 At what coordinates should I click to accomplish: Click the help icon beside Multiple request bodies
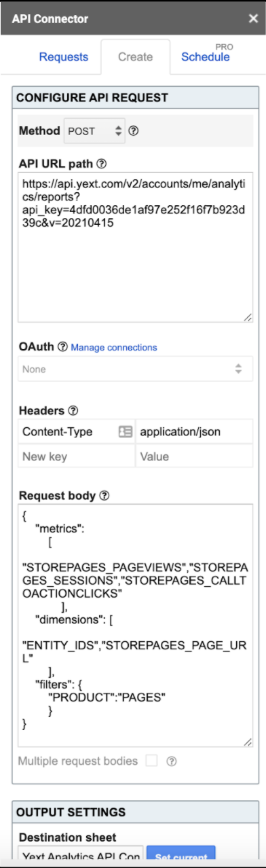click(172, 761)
